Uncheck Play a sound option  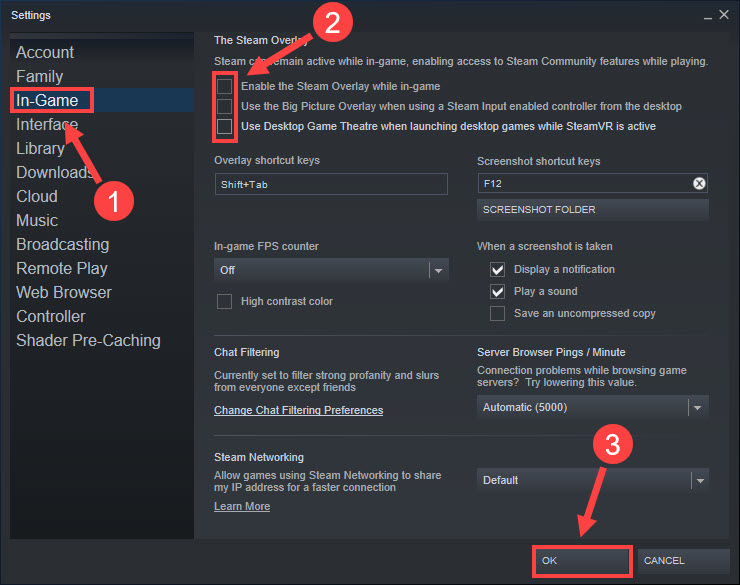(497, 292)
